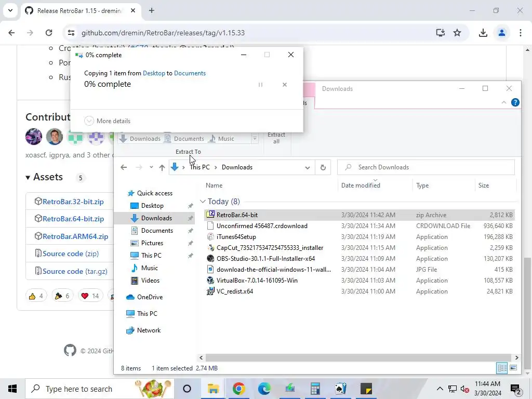Click horizontal scrollbar in file list
This screenshot has width=532, height=399.
coord(358,357)
